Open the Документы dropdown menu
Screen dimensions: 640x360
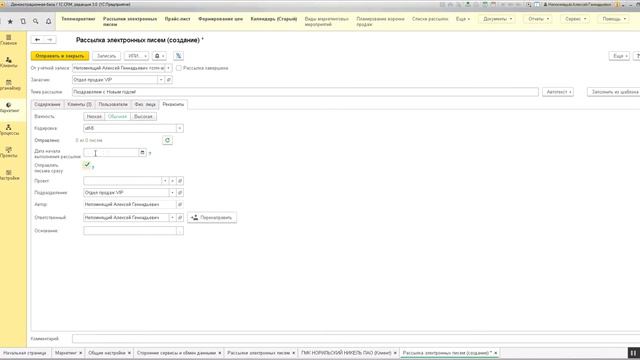pyautogui.click(x=497, y=19)
